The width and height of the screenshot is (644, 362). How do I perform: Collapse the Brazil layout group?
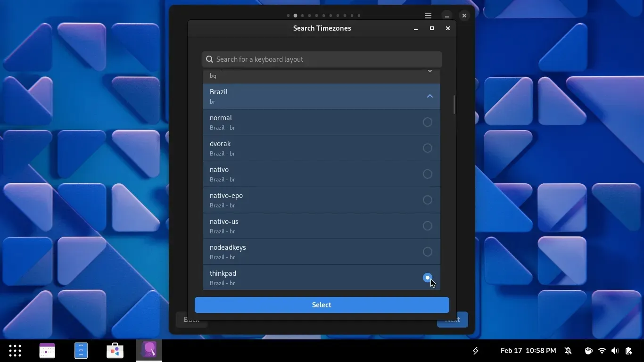pos(429,96)
